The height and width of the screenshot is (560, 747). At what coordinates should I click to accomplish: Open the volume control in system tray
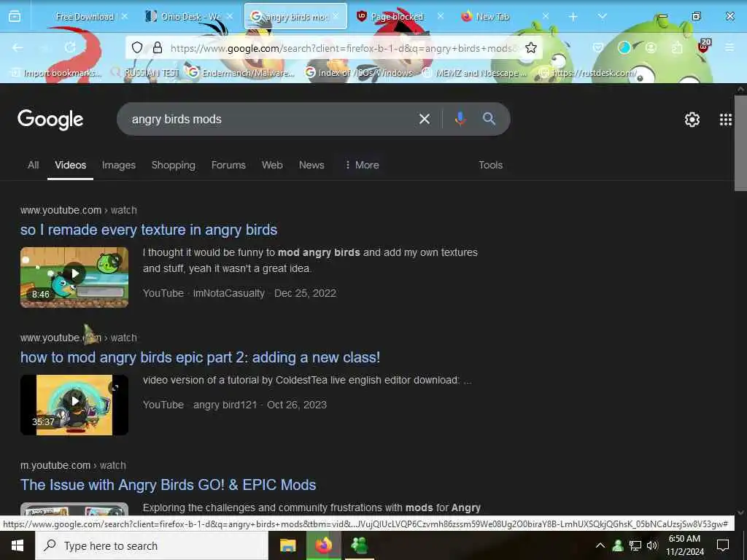653,545
